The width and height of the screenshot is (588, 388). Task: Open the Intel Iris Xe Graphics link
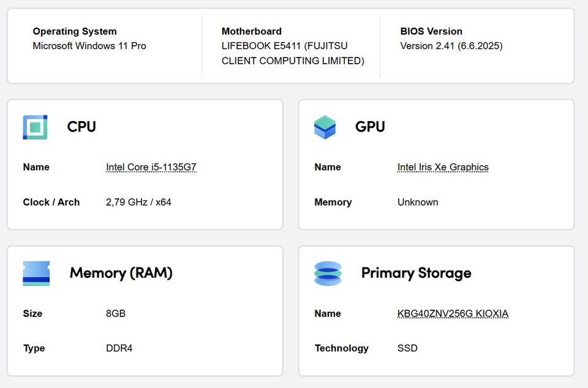pos(443,167)
